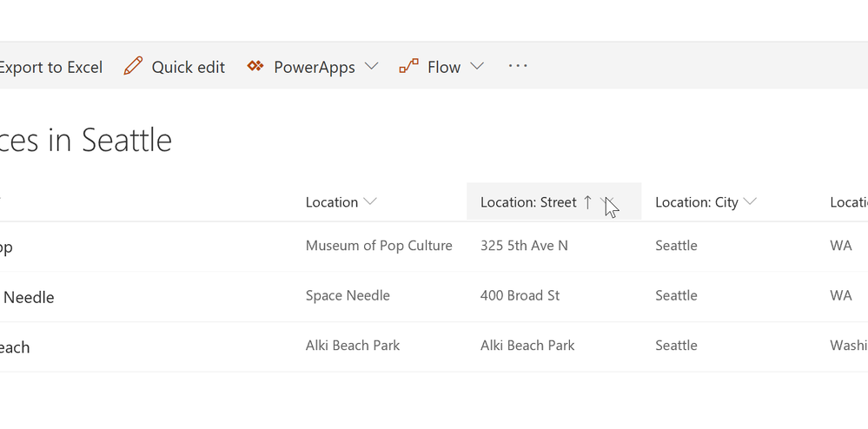Open the more options ellipsis menu
The image size is (868, 429).
click(x=518, y=66)
